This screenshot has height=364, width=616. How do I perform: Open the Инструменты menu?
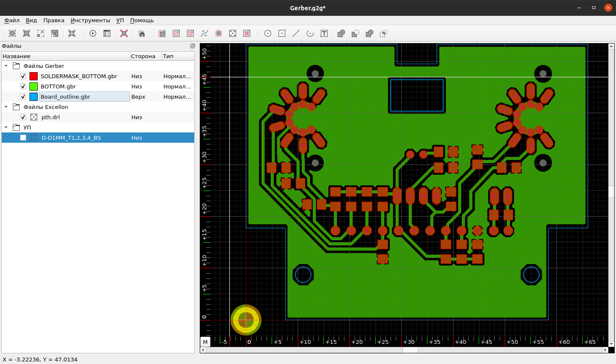[90, 21]
